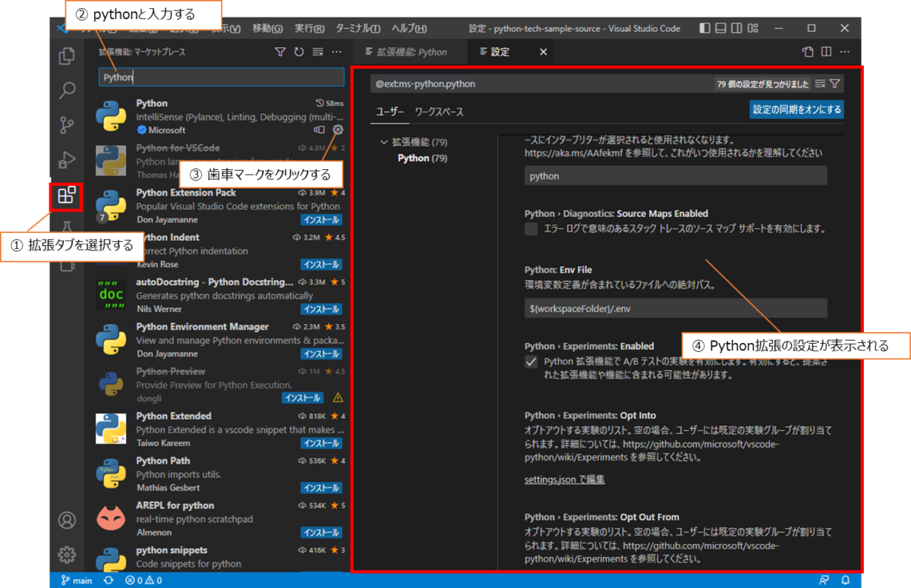Open the more actions menu in the settings editor
The image size is (911, 588).
pyautogui.click(x=845, y=52)
